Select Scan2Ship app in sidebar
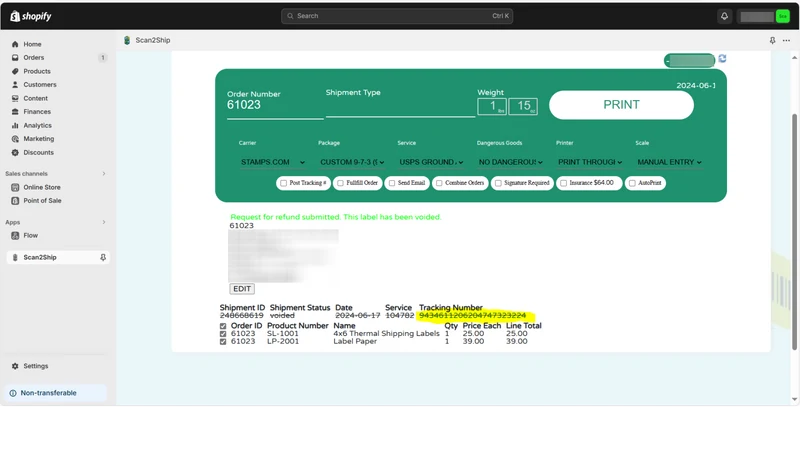800x450 pixels. point(58,258)
